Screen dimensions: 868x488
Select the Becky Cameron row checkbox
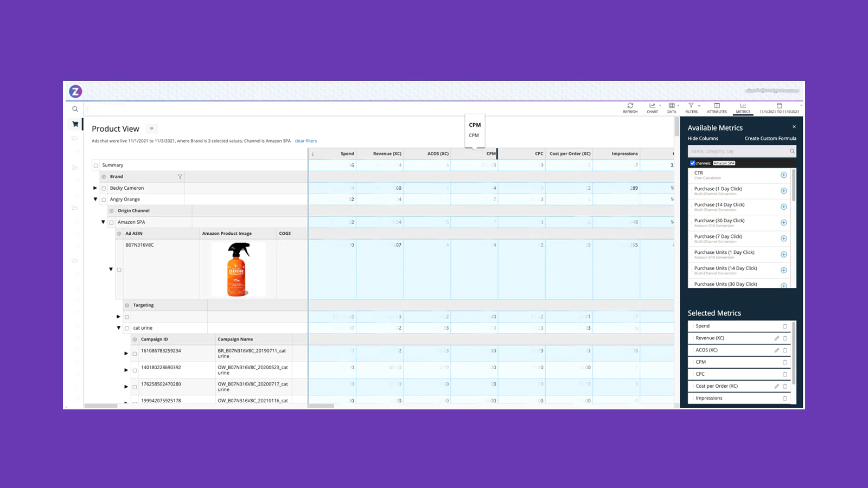pyautogui.click(x=104, y=188)
